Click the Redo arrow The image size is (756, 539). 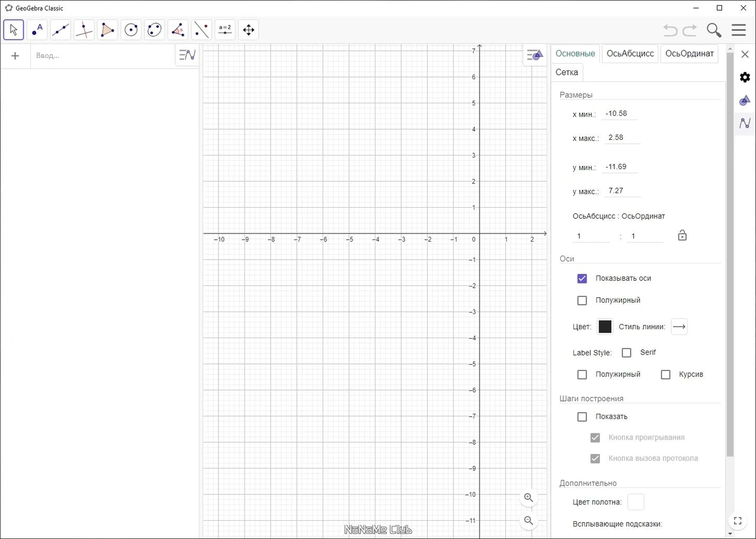[x=690, y=30]
